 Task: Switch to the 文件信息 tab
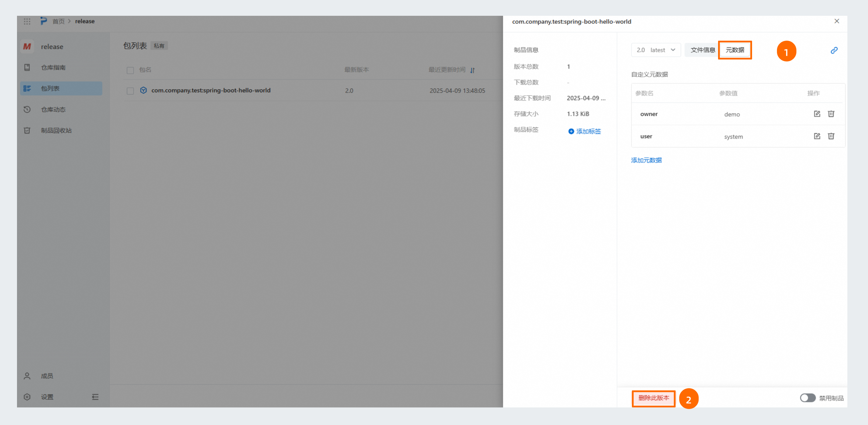[703, 50]
